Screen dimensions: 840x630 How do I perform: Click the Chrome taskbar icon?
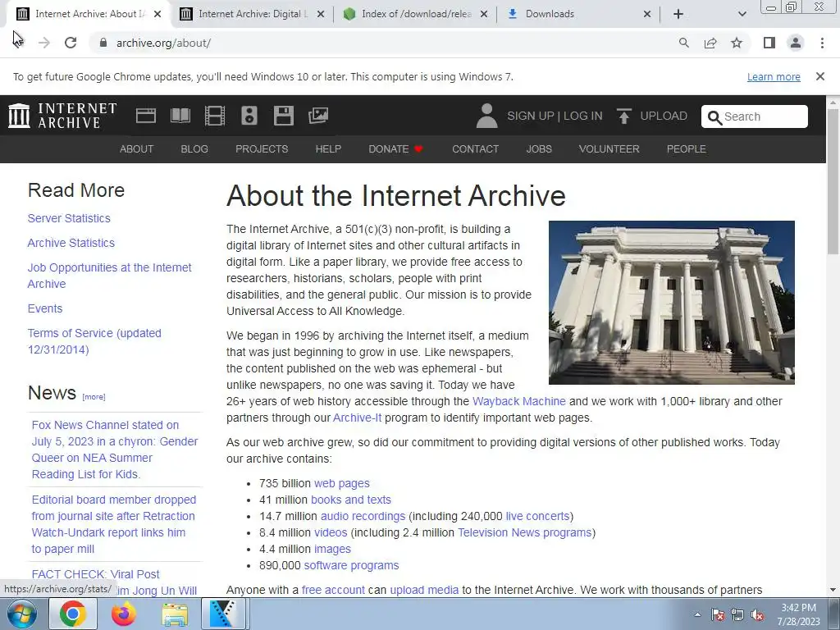coord(73,614)
